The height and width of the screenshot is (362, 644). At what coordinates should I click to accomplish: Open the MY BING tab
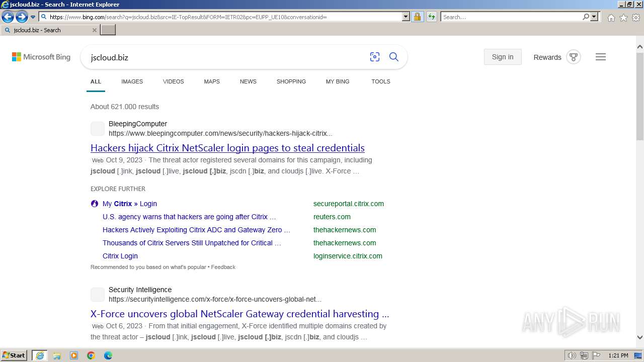point(338,81)
